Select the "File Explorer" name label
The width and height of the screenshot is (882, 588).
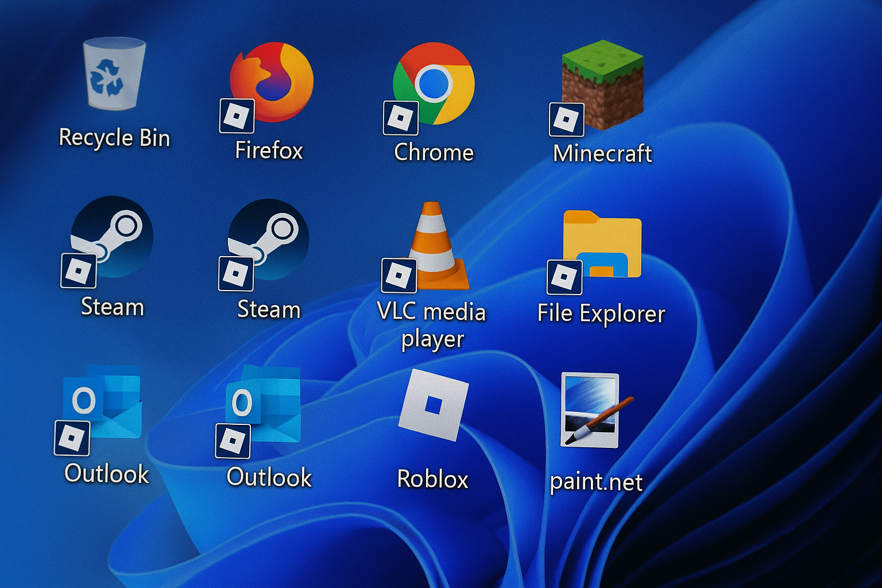(601, 314)
